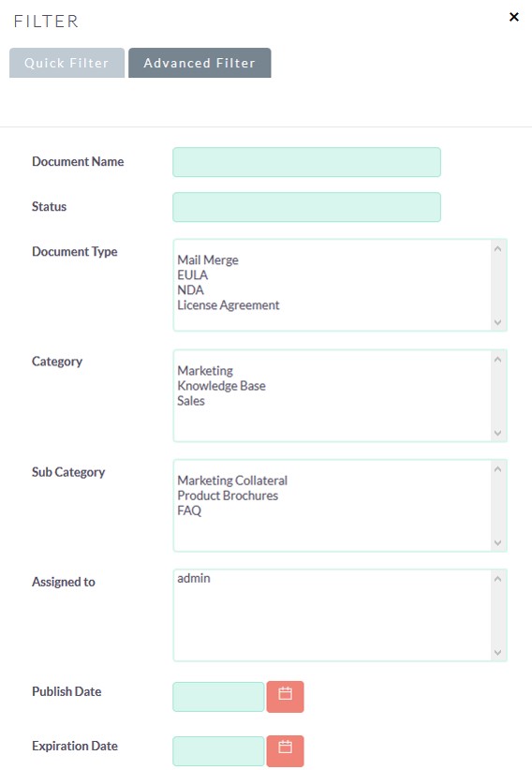The width and height of the screenshot is (532, 770).
Task: Click Document Type list scroll down arrow
Action: (497, 322)
